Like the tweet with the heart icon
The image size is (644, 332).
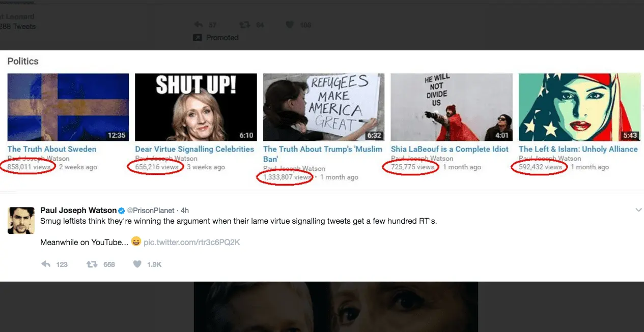coord(137,264)
